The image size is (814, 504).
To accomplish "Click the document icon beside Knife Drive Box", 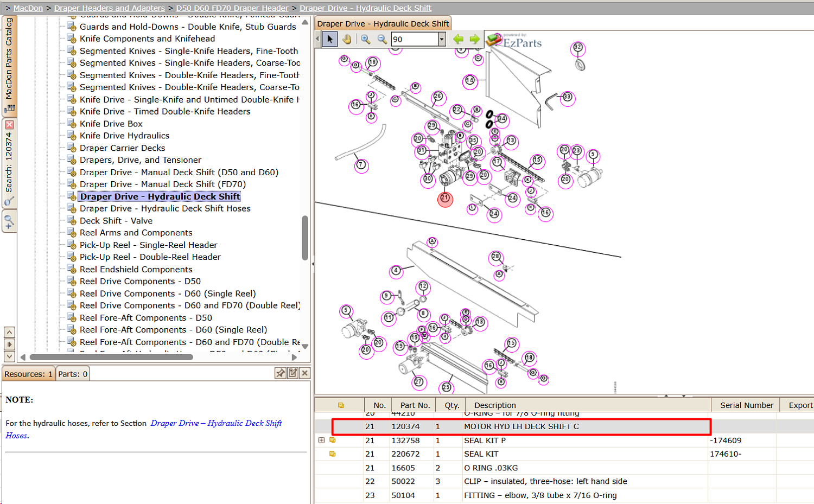I will 72,123.
